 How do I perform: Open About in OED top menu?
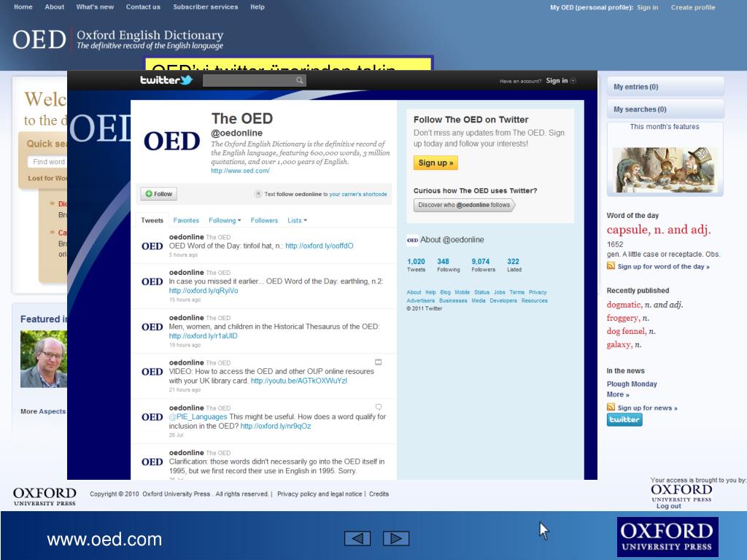pos(54,7)
